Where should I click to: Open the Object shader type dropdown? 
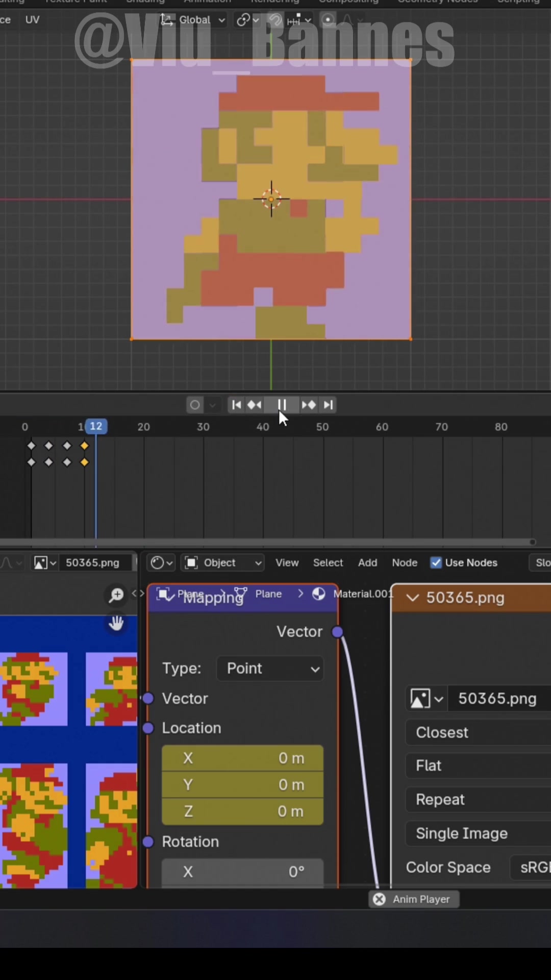pos(222,562)
